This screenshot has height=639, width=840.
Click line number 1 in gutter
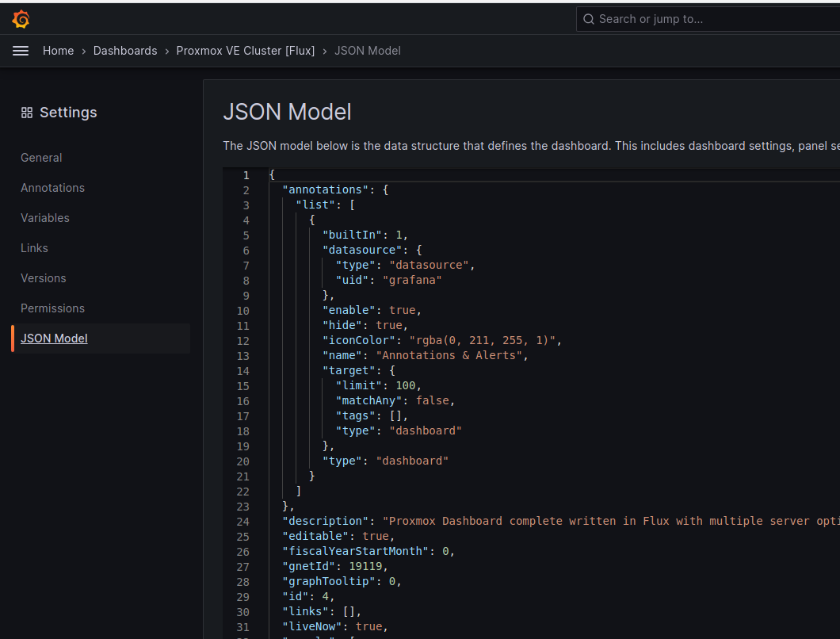pyautogui.click(x=246, y=175)
